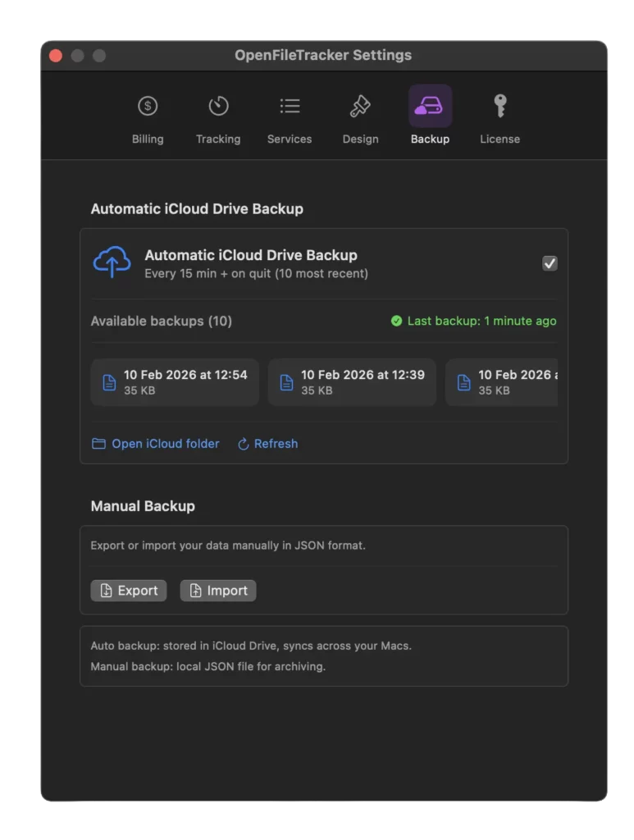Select the Tracking timer icon
Viewport: 634px width, 840px height.
coord(218,106)
